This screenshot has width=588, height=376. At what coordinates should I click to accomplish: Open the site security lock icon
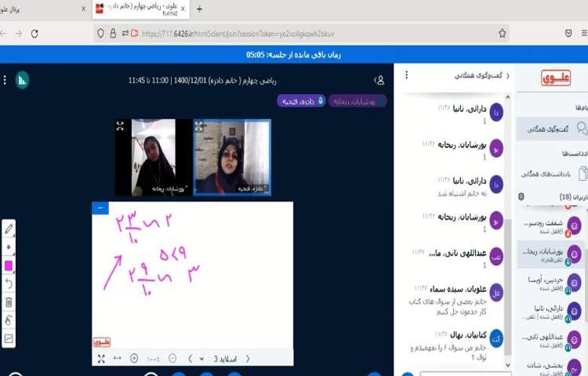pyautogui.click(x=113, y=34)
